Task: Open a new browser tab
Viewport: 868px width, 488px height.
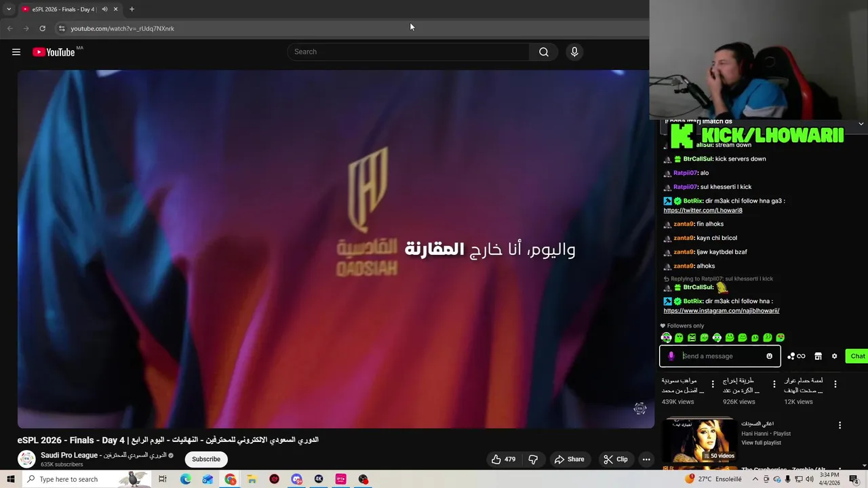Action: (132, 9)
